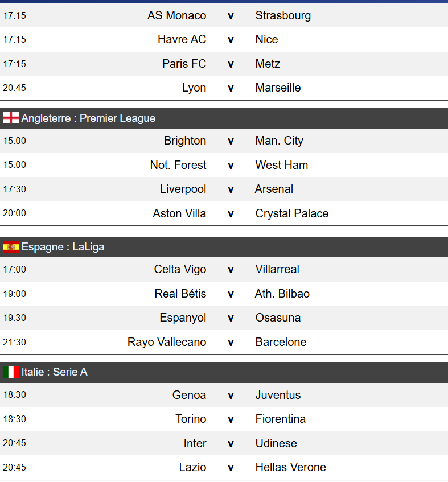The width and height of the screenshot is (448, 482).
Task: Click the Hellas Verone team name
Action: coord(290,467)
